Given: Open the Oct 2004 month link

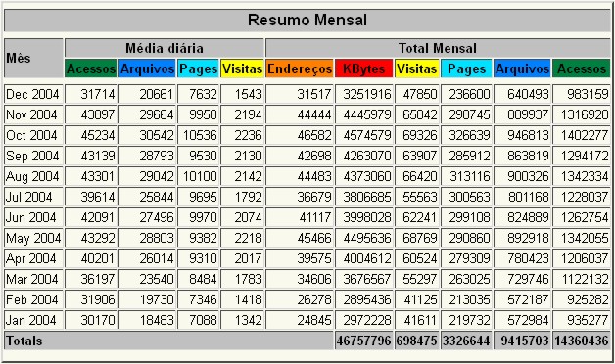Looking at the screenshot, I should [x=31, y=136].
